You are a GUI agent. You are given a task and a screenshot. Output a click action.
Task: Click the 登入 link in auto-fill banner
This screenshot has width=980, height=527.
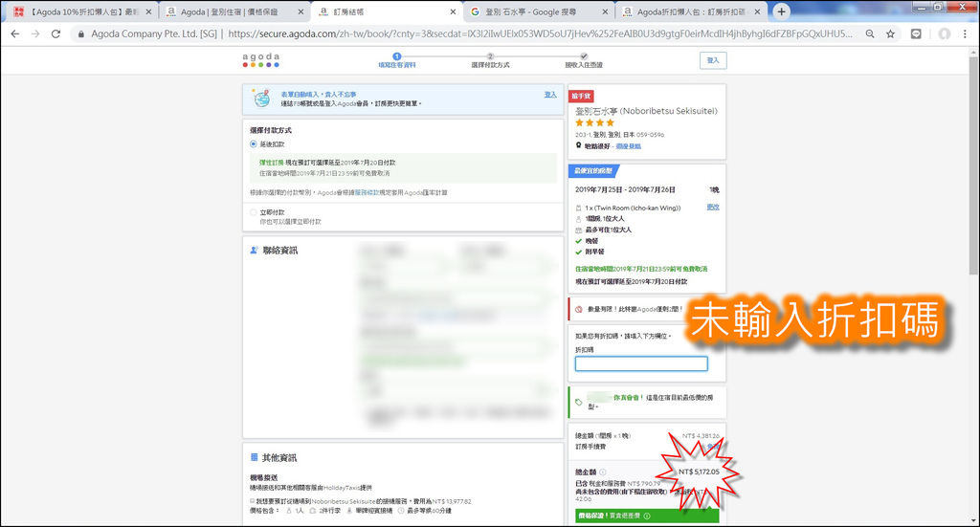pos(550,95)
